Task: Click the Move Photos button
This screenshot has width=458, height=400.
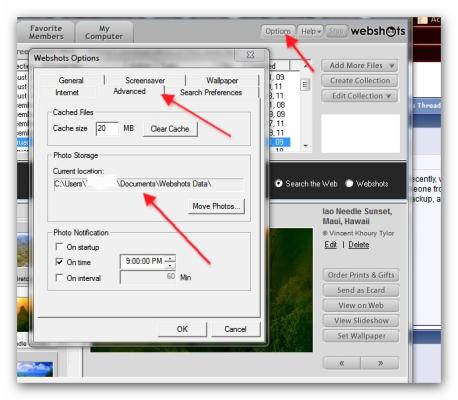Action: pos(216,206)
